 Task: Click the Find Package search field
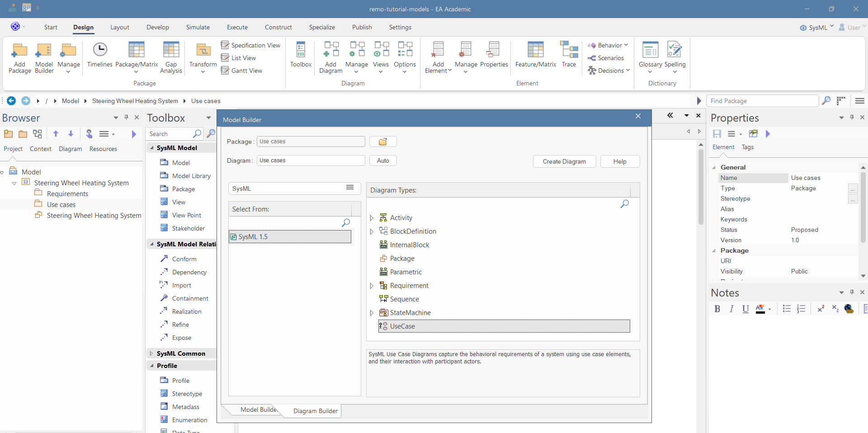tap(762, 101)
